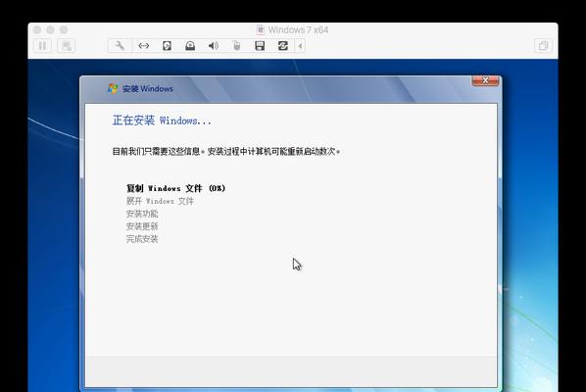Close the 安装 Windows installer dialog
This screenshot has height=392, width=586.
tap(485, 80)
